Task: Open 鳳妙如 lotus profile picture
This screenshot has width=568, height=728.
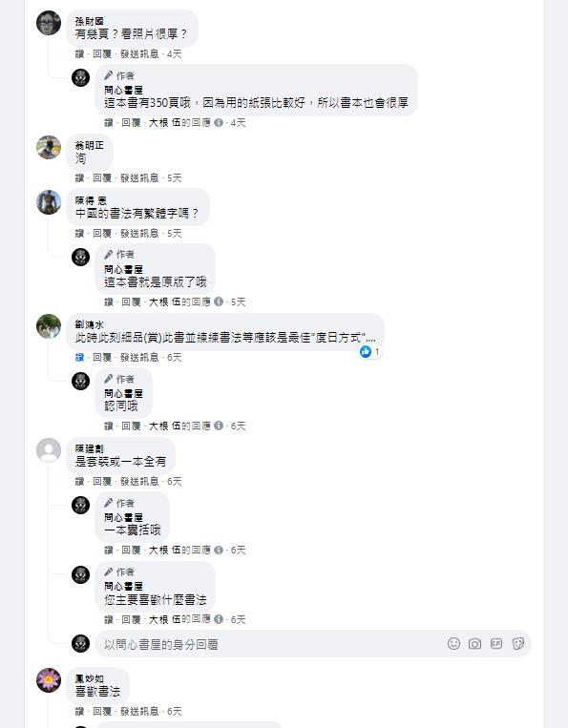Action: coord(49,680)
